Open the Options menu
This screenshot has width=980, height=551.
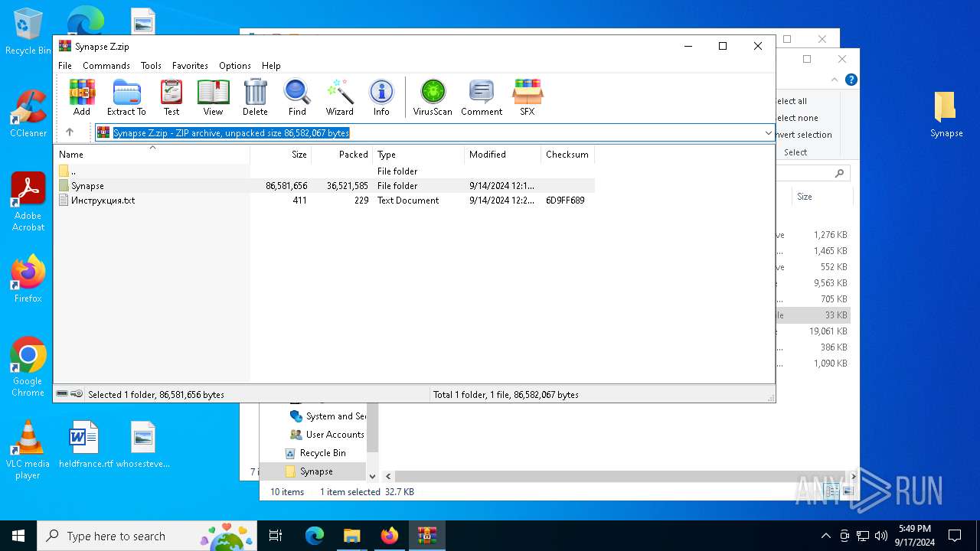coord(235,66)
